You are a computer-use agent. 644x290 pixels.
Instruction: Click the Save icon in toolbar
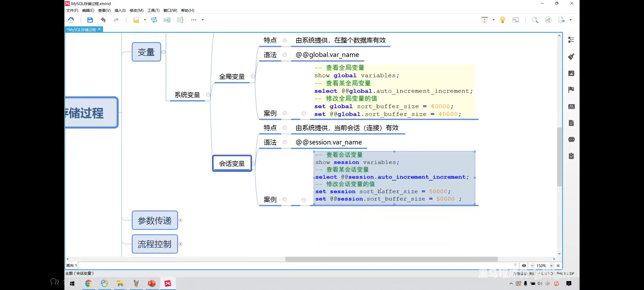tap(90, 20)
